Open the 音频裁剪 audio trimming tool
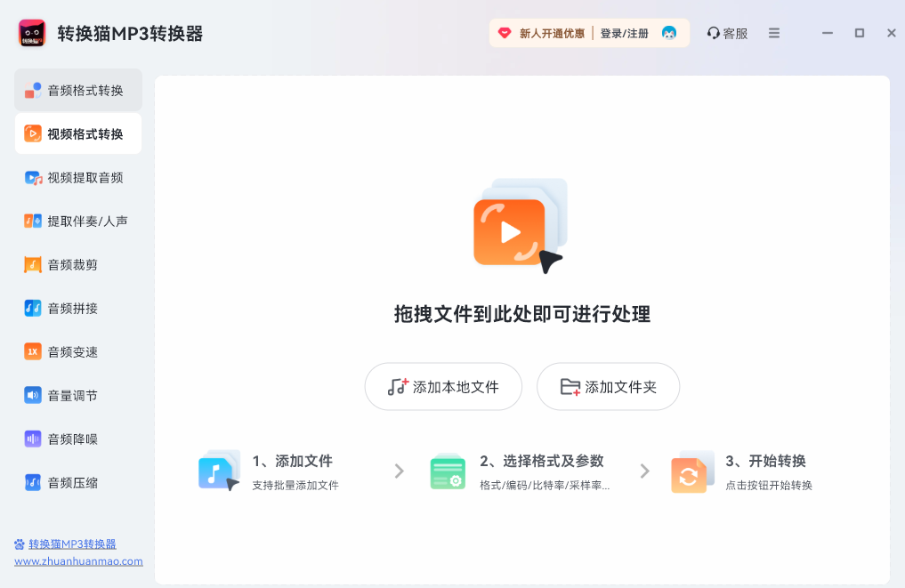The width and height of the screenshot is (905, 588). point(77,264)
